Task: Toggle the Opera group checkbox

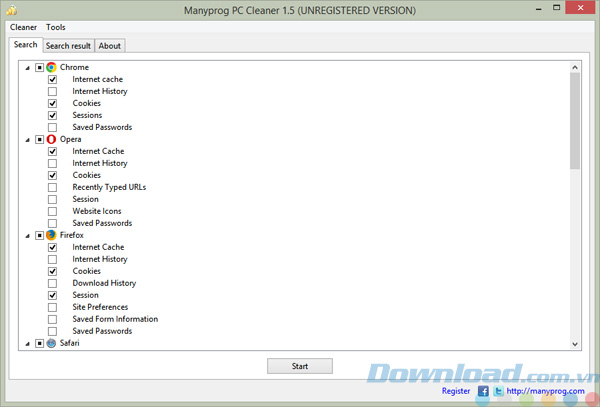Action: (x=39, y=140)
